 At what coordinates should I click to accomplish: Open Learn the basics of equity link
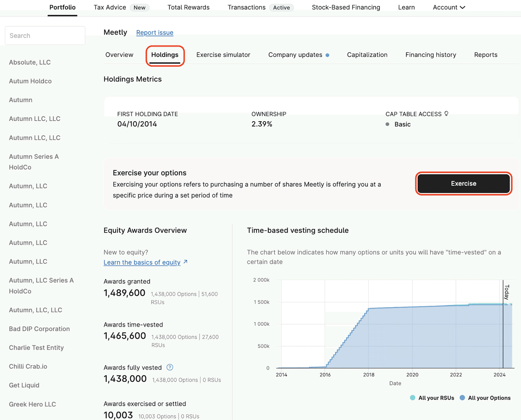tap(142, 262)
